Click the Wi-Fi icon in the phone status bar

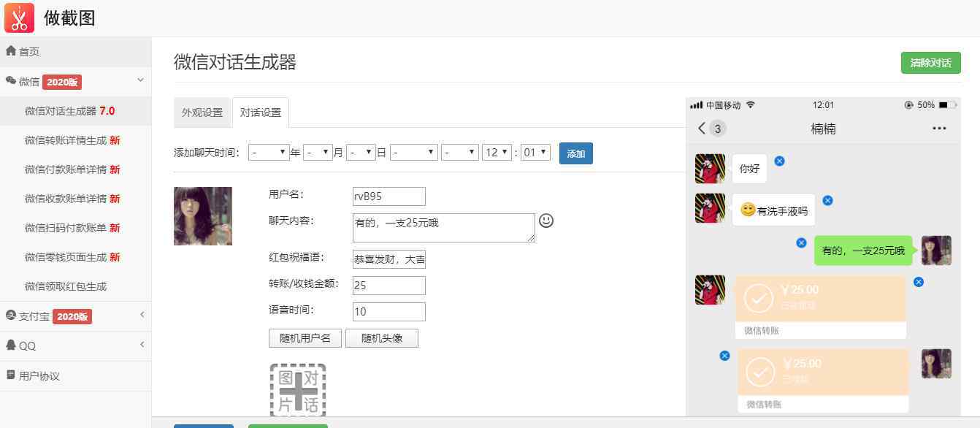click(750, 105)
